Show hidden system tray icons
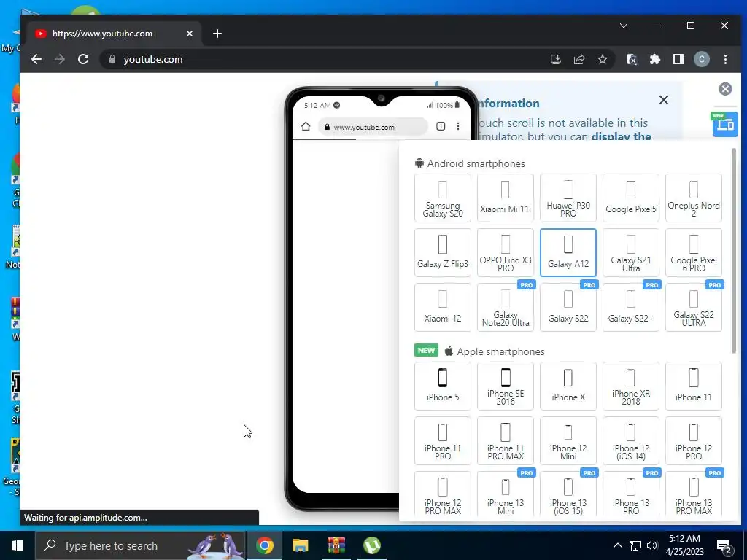 pyautogui.click(x=617, y=545)
